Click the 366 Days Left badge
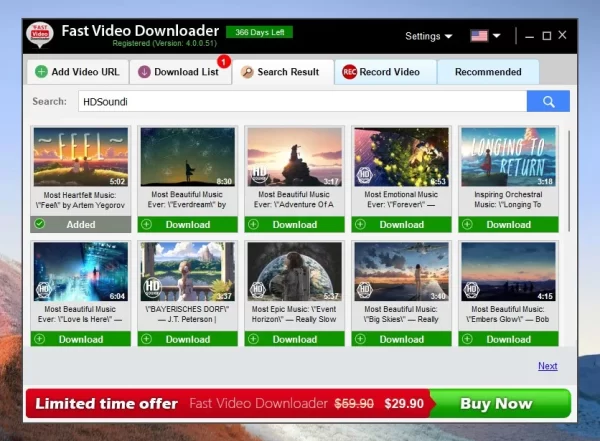Image resolution: width=600 pixels, height=441 pixels. coord(259,32)
